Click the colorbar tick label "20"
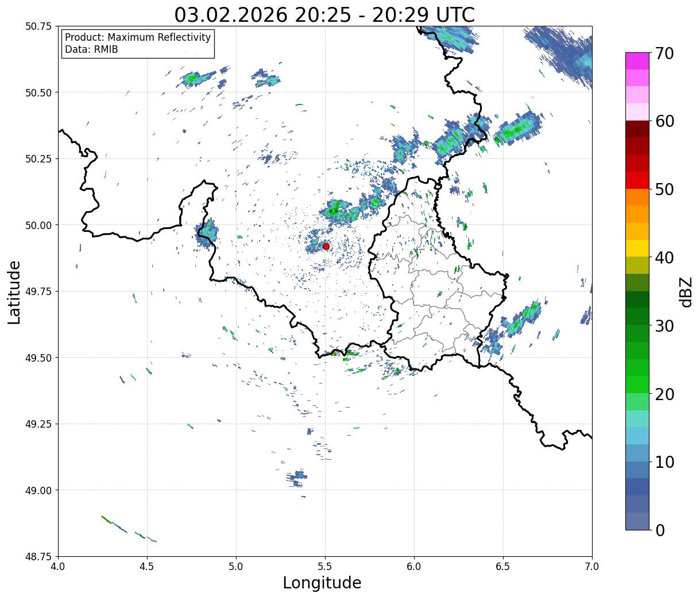The height and width of the screenshot is (597, 700). pos(664,394)
